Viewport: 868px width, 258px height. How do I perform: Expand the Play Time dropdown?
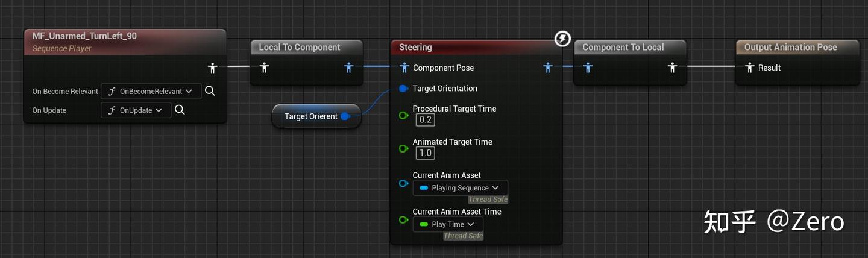[x=447, y=224]
